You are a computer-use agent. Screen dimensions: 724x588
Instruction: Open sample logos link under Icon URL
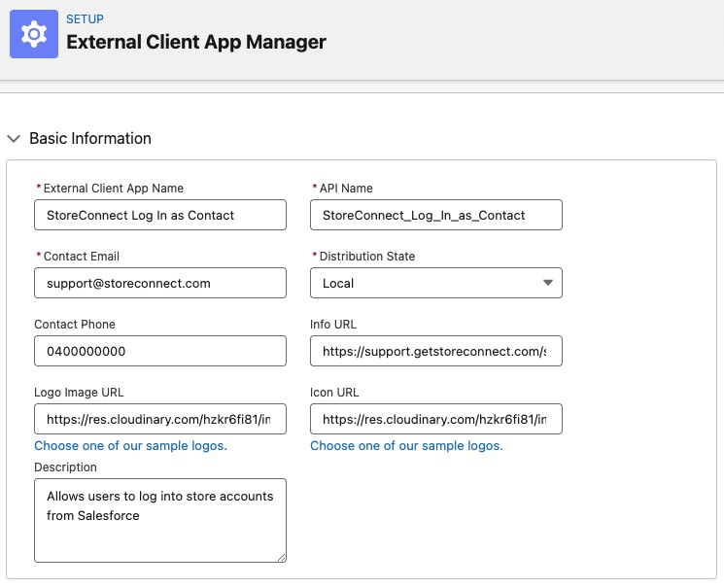(x=406, y=446)
